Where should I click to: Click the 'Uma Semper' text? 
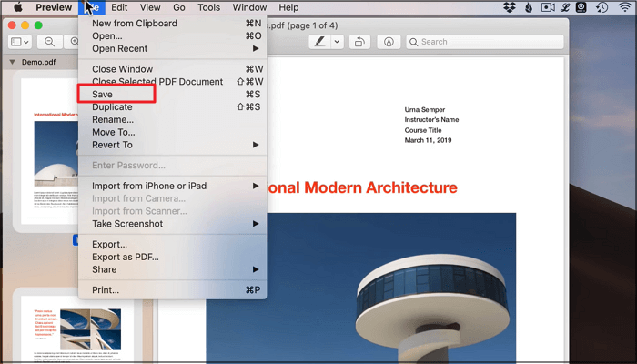pos(425,110)
